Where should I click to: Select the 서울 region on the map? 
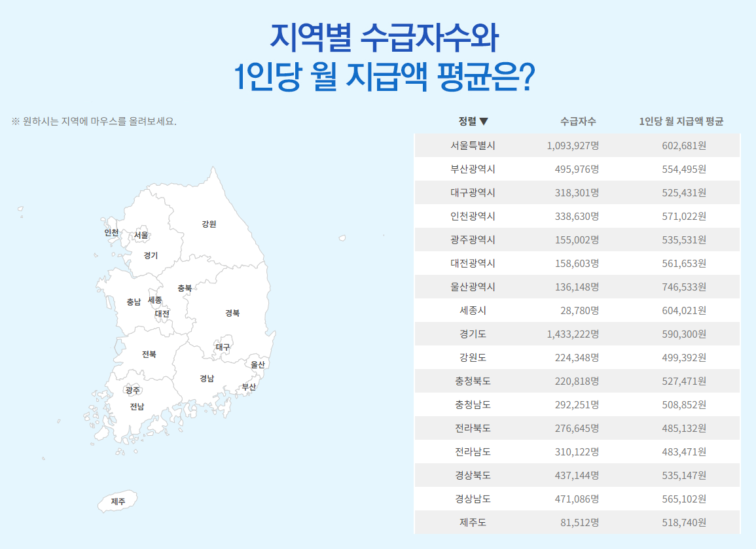(x=141, y=234)
